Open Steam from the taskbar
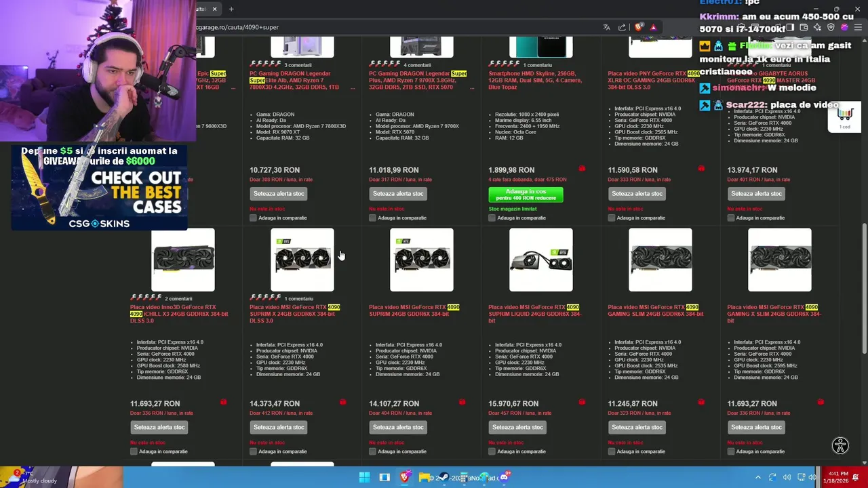This screenshot has width=868, height=488. (445, 477)
